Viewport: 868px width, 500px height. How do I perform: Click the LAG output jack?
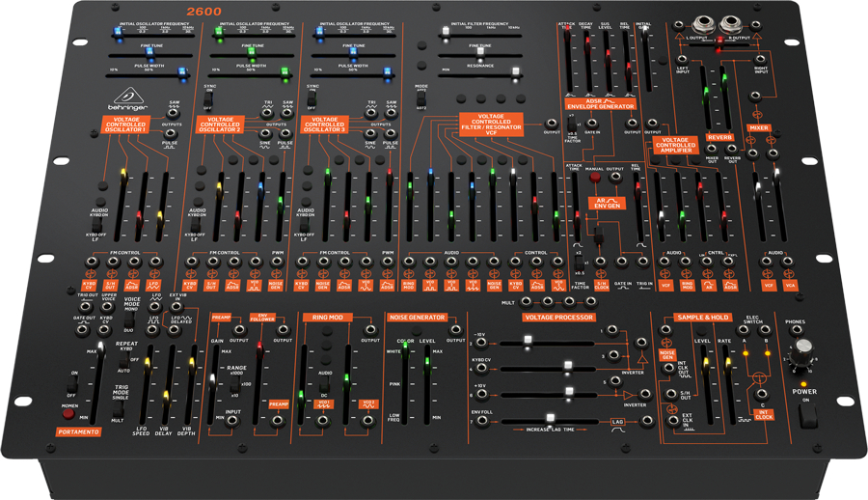coord(647,421)
